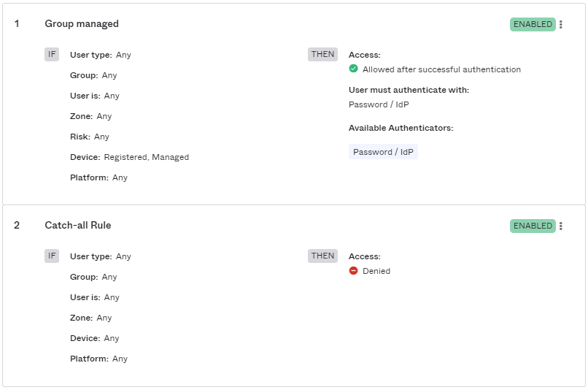588x390 pixels.
Task: Click Risk: Any condition in first rule
Action: pyautogui.click(x=90, y=137)
